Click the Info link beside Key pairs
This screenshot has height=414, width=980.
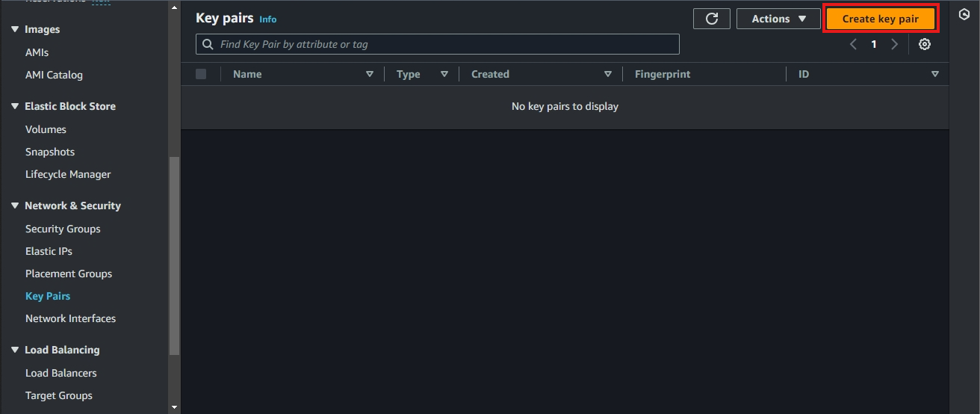coord(267,19)
